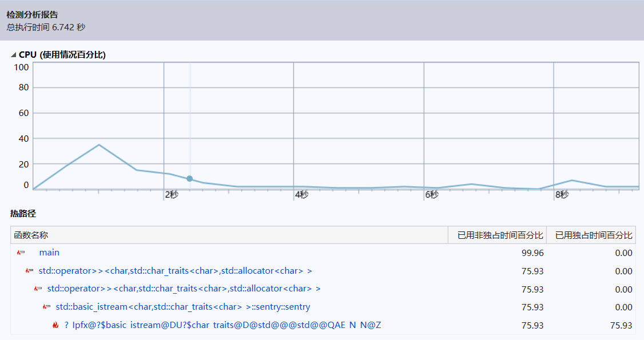This screenshot has height=340, width=644.
Task: Open first std::operator>> function link
Action: [176, 271]
